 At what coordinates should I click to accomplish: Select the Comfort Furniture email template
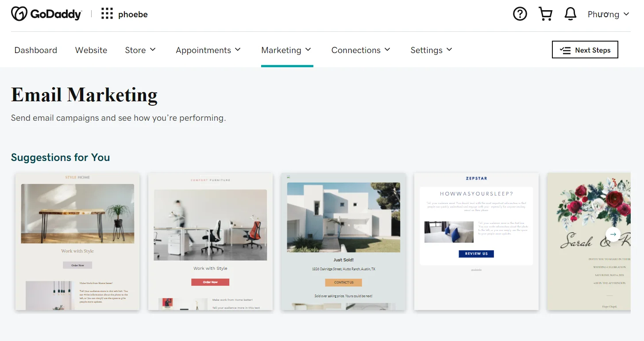pos(210,241)
